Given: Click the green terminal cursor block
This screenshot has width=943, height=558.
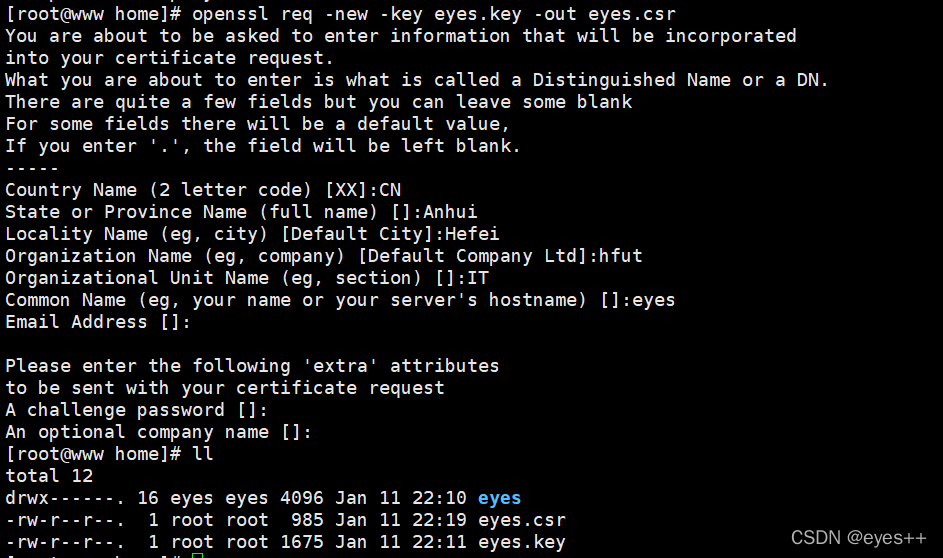Looking at the screenshot, I should tap(197, 555).
